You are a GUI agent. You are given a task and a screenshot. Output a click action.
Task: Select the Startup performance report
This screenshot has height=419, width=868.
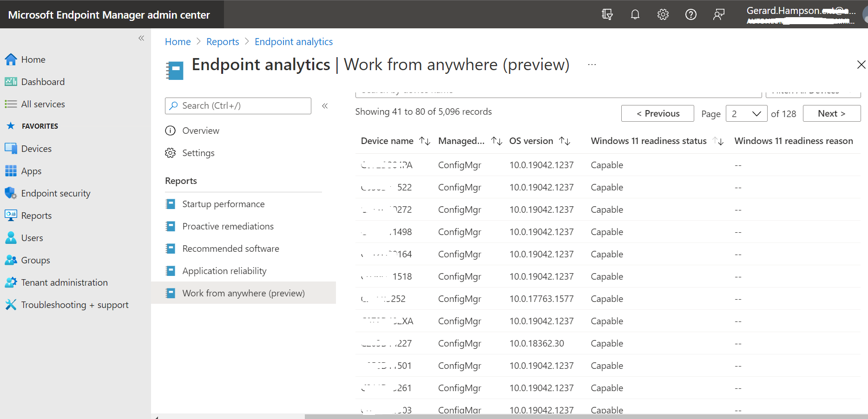[223, 203]
